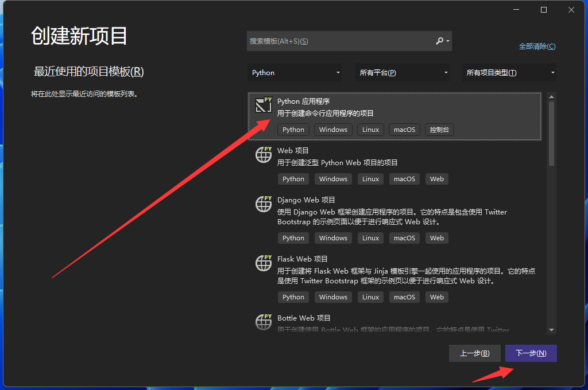Click the macOS tag under Django Web 项目
The height and width of the screenshot is (390, 588).
pyautogui.click(x=404, y=238)
